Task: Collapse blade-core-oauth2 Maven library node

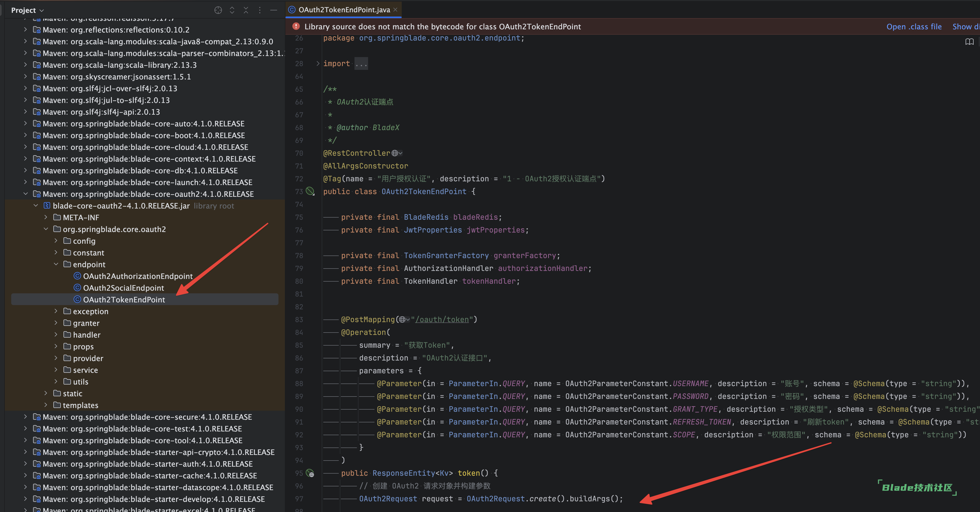Action: (26, 194)
